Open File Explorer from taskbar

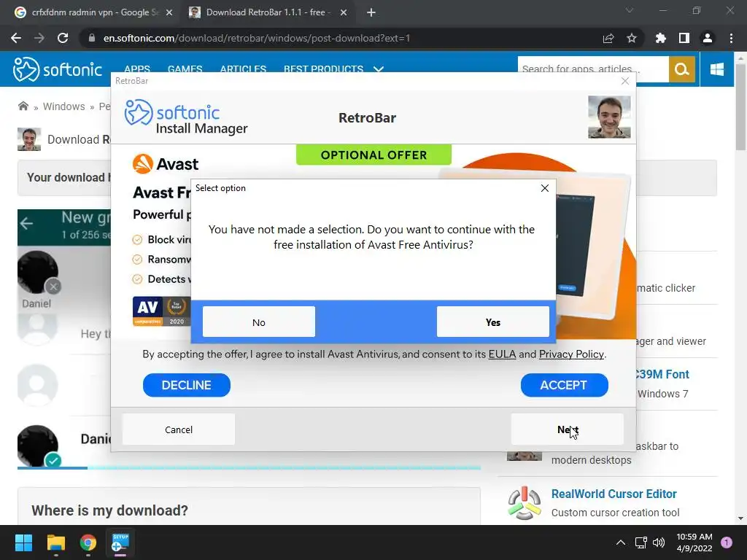click(55, 542)
